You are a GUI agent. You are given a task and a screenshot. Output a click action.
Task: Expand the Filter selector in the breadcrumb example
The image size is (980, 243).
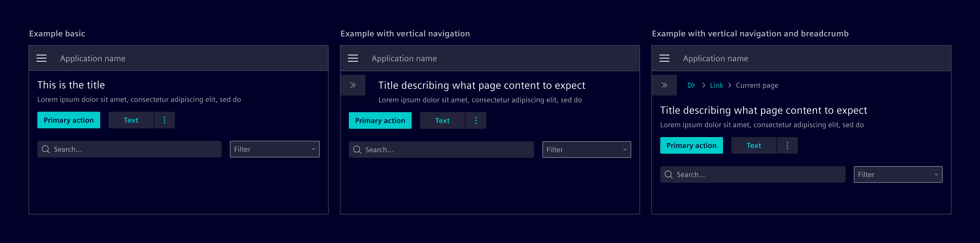pos(897,174)
